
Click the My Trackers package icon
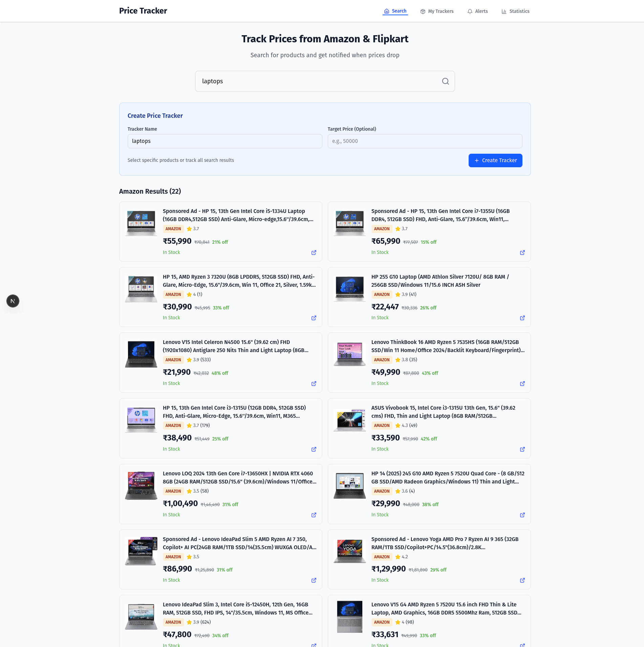[x=423, y=11]
